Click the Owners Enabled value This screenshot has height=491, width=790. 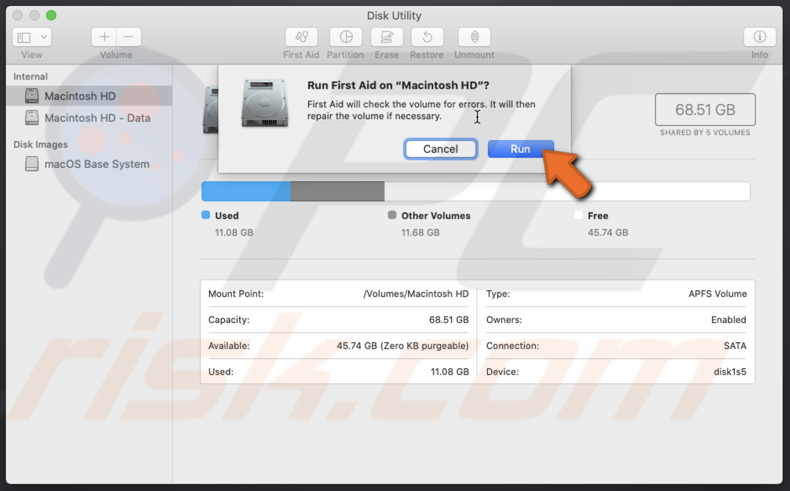pos(729,320)
